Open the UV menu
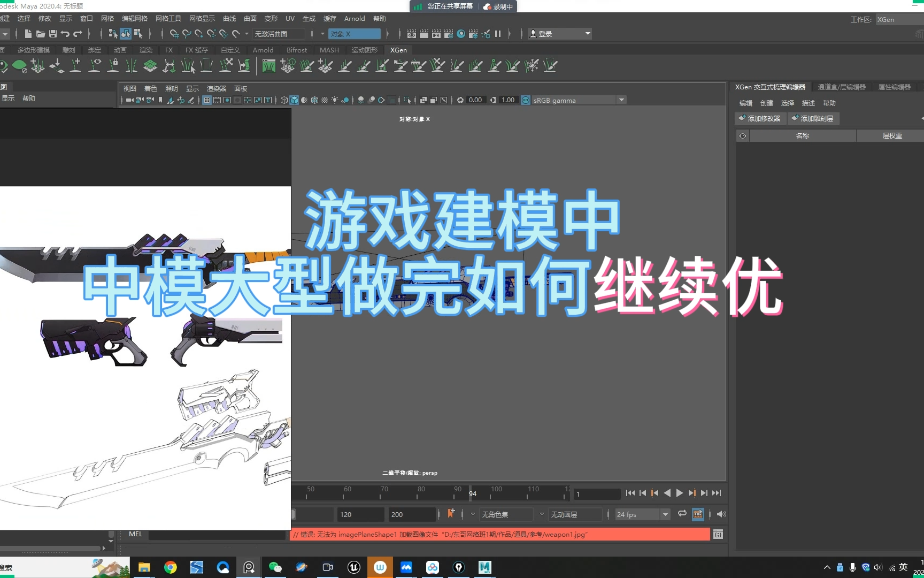The height and width of the screenshot is (578, 924). click(x=290, y=18)
